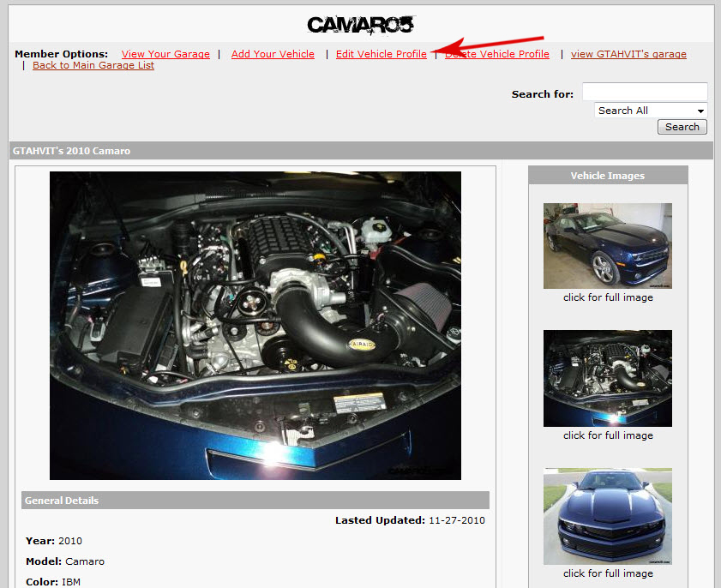Screen dimensions: 721x588
Task: Click the CAMARO5 site logo
Action: tap(360, 24)
